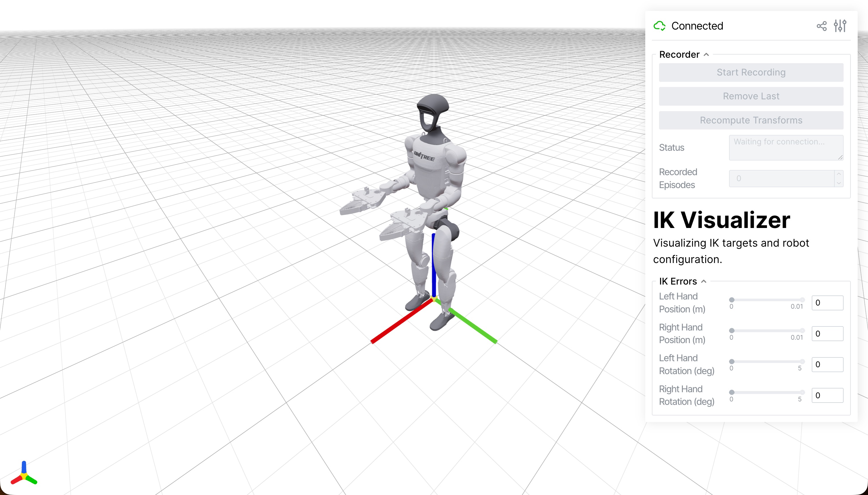
Task: Focus the Status text area
Action: pos(785,148)
